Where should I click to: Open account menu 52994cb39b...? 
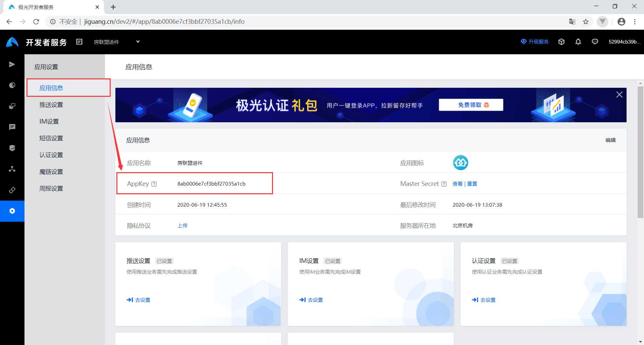point(625,42)
